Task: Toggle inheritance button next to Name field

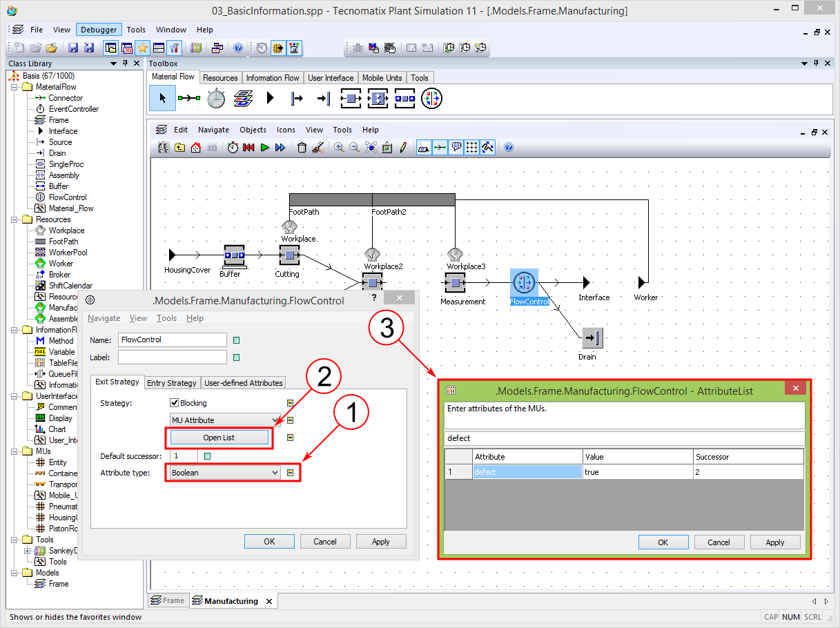Action: point(237,340)
